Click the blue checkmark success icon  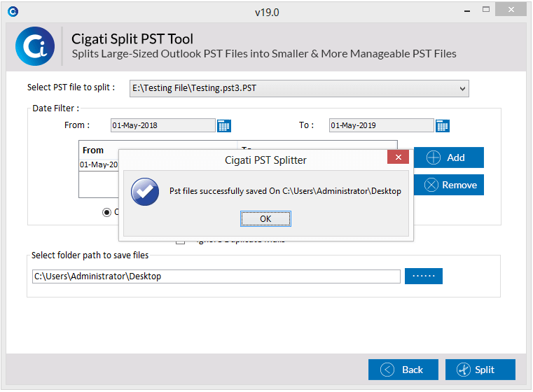(x=145, y=192)
